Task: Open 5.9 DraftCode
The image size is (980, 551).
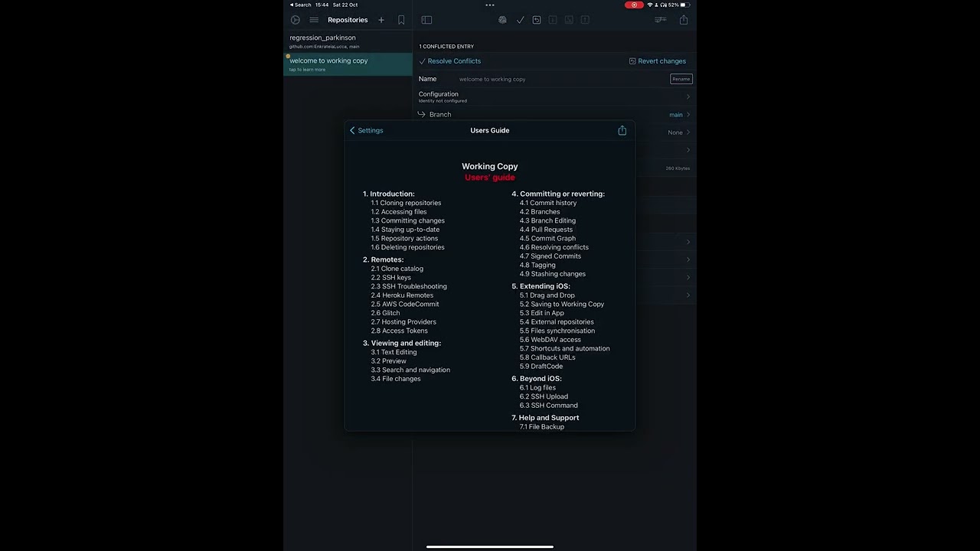Action: 541,367
